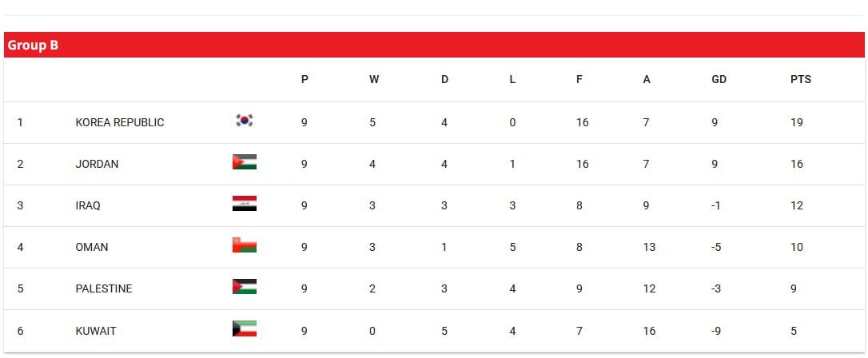The image size is (868, 358).
Task: Click Korea Republic's 19 points value
Action: (797, 122)
